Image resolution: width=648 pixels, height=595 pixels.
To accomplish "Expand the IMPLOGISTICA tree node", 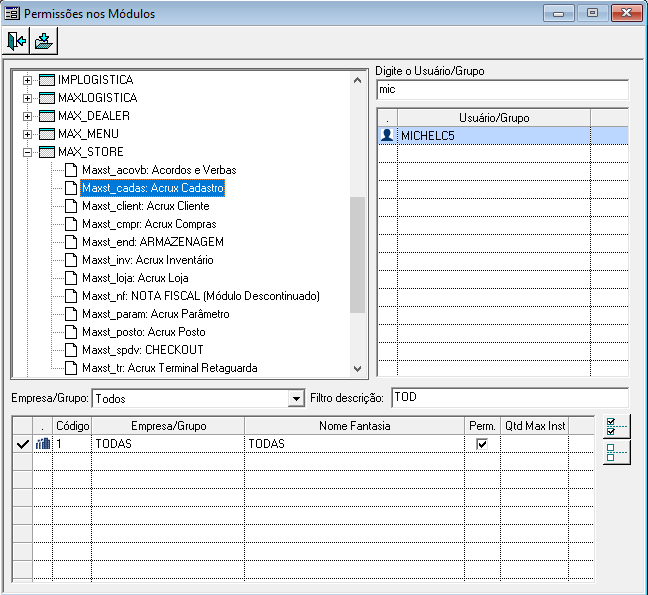I will click(27, 80).
